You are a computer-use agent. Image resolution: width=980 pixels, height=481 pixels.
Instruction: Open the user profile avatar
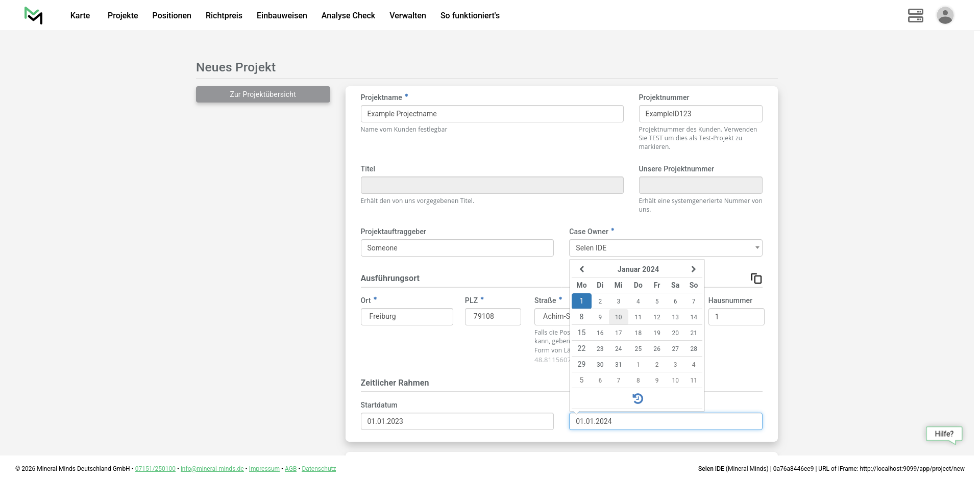coord(945,15)
